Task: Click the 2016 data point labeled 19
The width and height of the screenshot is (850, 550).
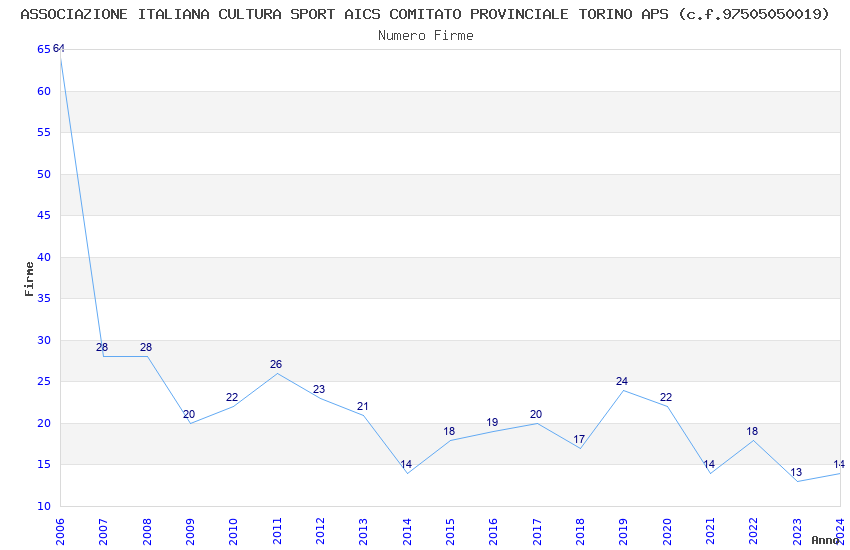Action: click(493, 431)
